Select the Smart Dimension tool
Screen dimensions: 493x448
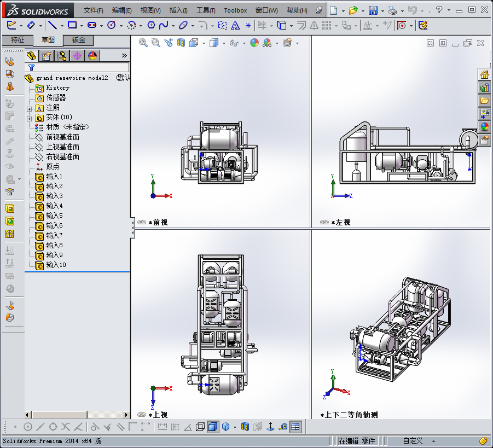pos(31,25)
